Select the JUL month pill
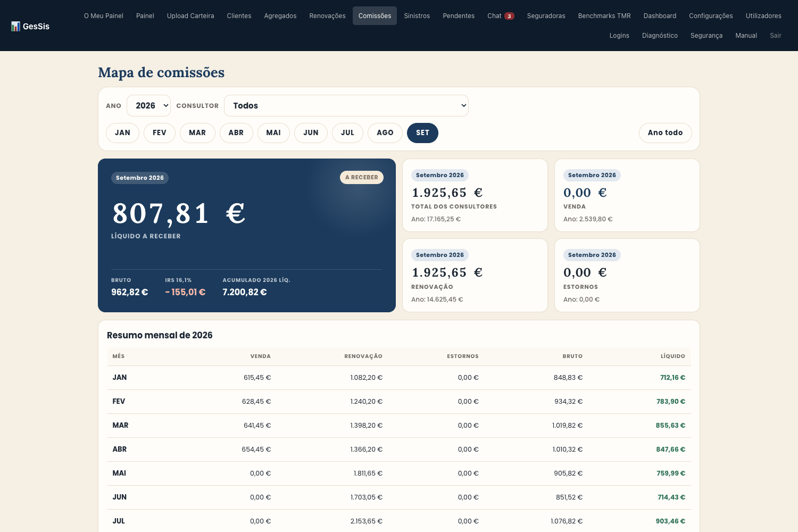The height and width of the screenshot is (532, 798). [x=347, y=133]
